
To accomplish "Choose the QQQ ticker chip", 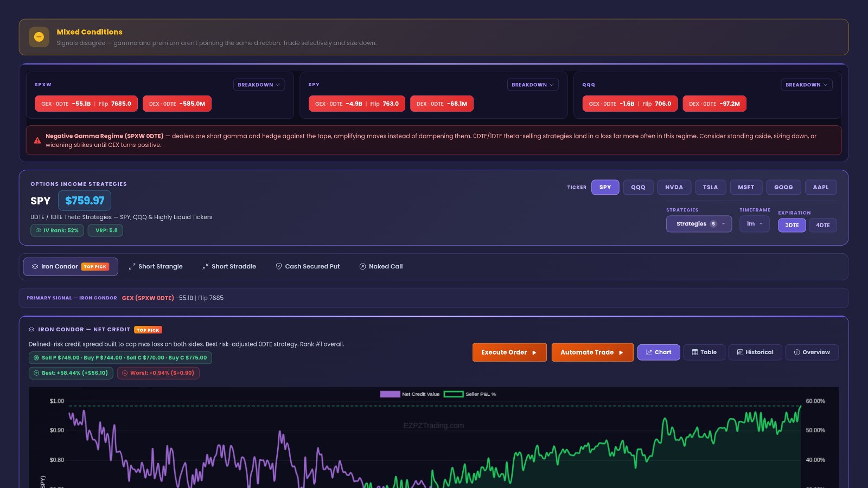I will point(638,187).
